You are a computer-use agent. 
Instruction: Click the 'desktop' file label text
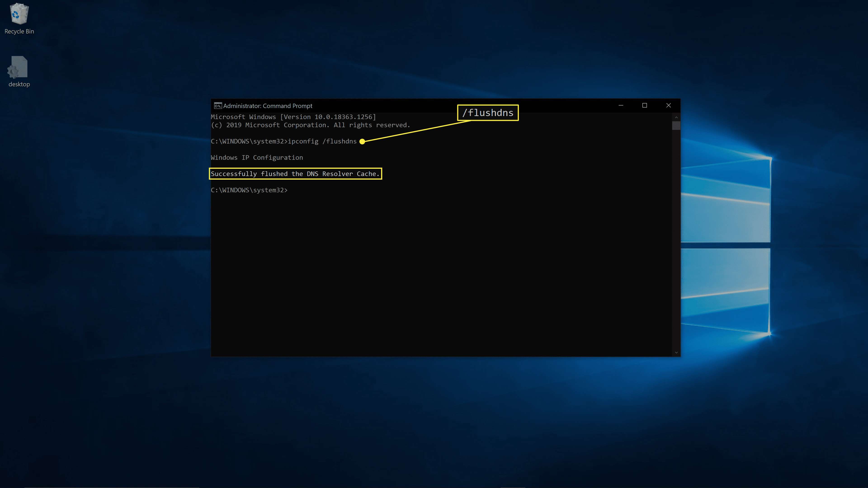pyautogui.click(x=19, y=84)
